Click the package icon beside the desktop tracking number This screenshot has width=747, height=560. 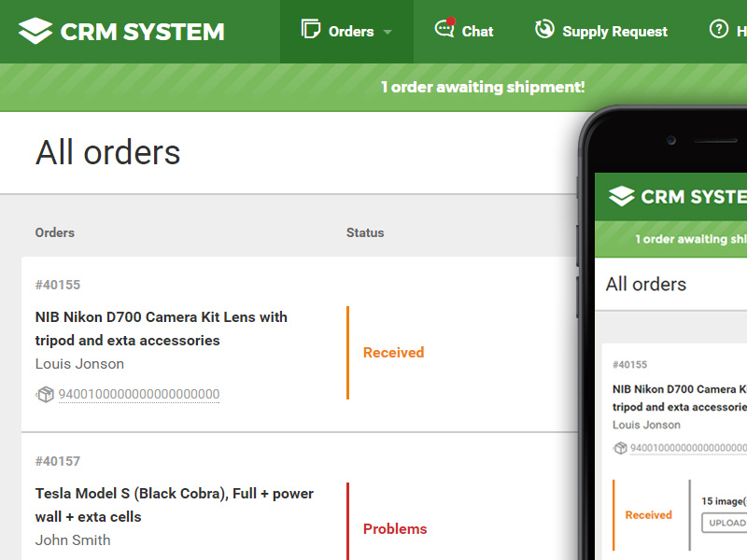[x=45, y=394]
